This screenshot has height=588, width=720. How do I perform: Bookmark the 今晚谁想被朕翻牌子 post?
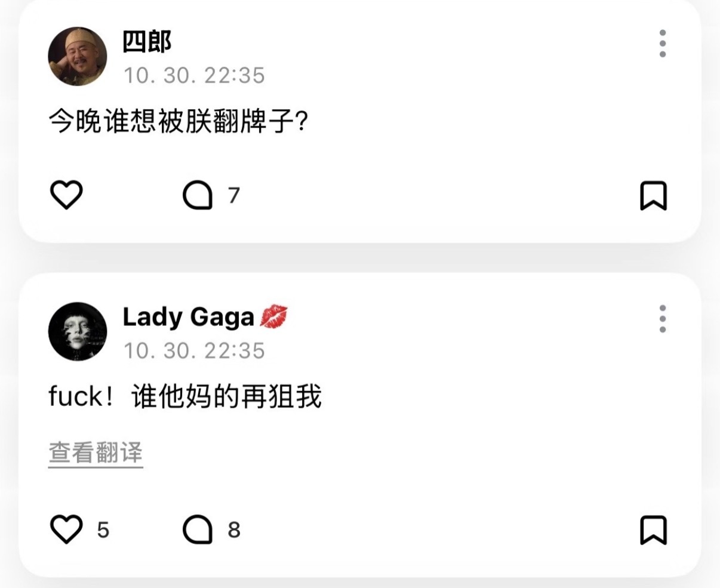(653, 196)
